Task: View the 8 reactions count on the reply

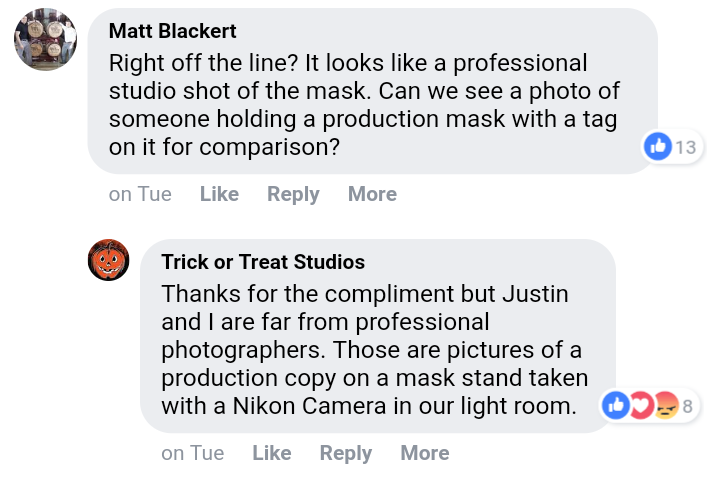Action: 688,406
